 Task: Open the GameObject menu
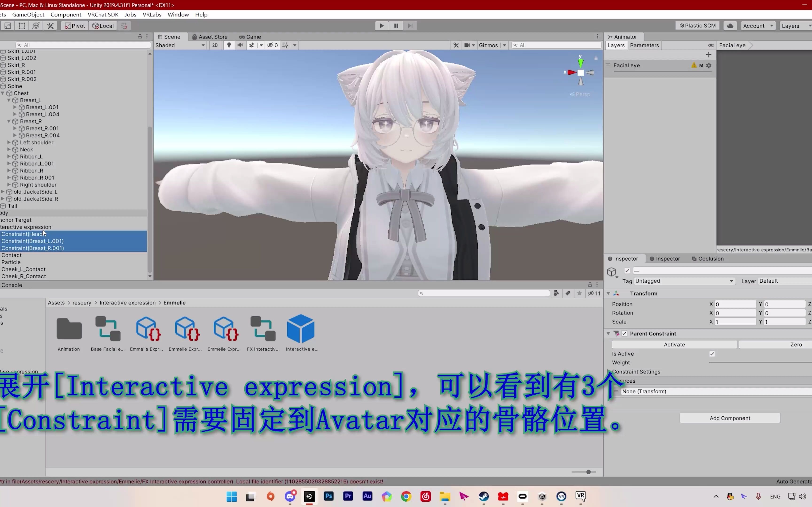(x=28, y=14)
